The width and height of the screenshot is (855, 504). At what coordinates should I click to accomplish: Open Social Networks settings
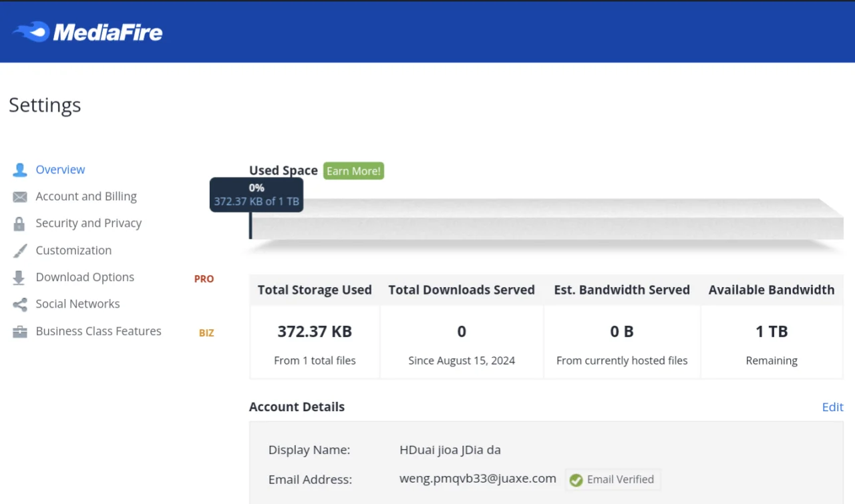[77, 304]
